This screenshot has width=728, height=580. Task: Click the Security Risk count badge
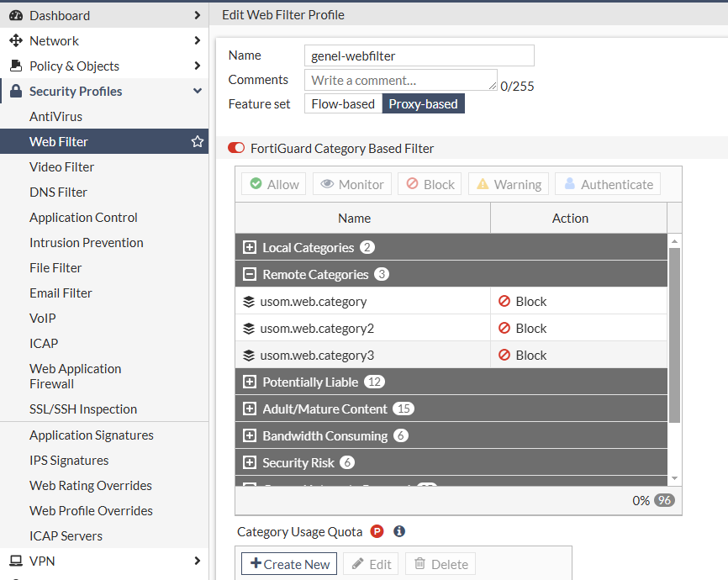pos(347,462)
